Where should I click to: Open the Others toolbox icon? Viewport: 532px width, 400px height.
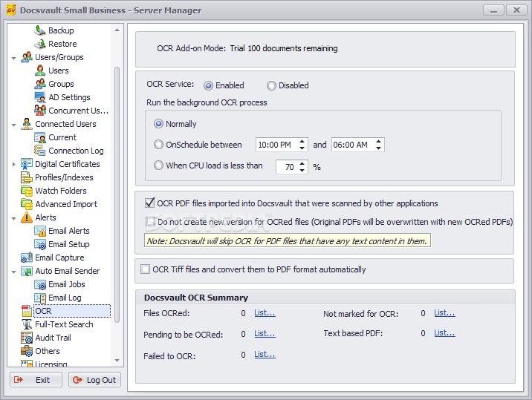click(27, 351)
